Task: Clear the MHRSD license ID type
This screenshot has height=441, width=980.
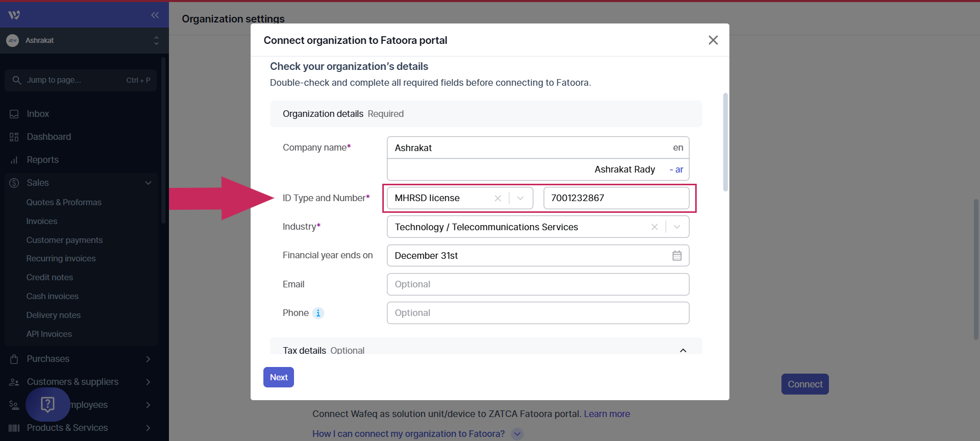Action: pos(498,198)
